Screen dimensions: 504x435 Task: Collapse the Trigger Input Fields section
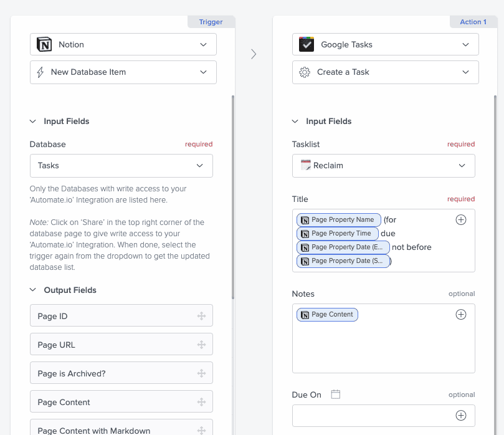point(33,121)
